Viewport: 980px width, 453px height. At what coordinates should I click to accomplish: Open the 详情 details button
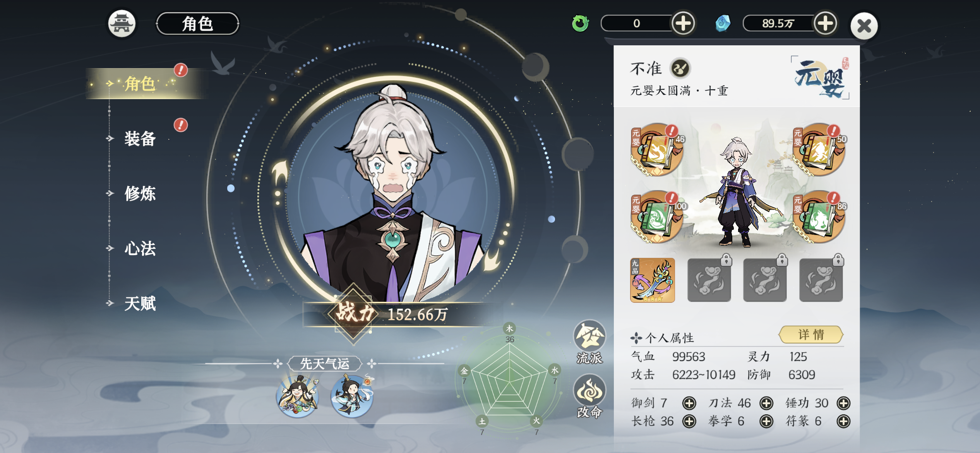pos(811,335)
